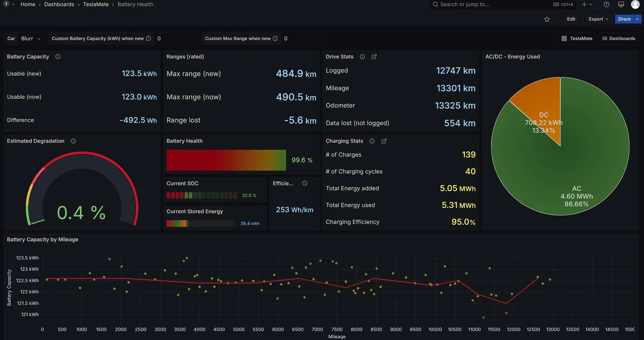This screenshot has width=644, height=340.
Task: Show Drive Stats info icon
Action: pyautogui.click(x=362, y=57)
